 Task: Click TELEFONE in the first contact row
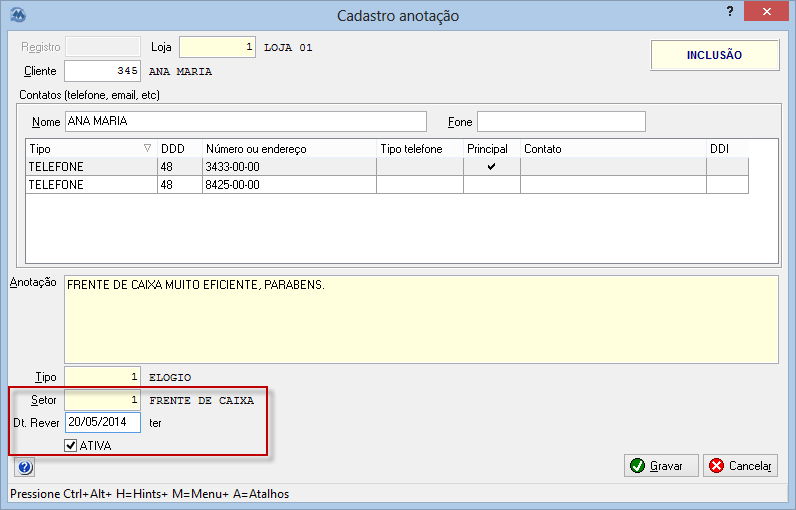[x=91, y=166]
